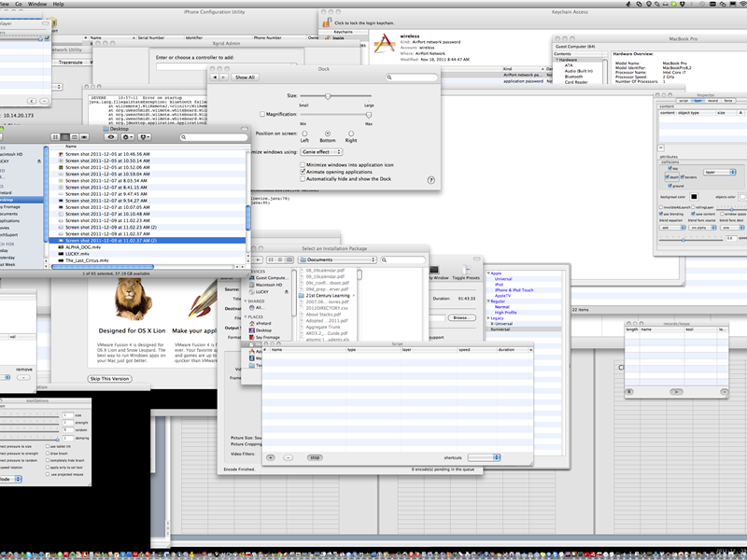Open the Genie effect dropdown menu
This screenshot has height=560, width=747.
tap(322, 152)
